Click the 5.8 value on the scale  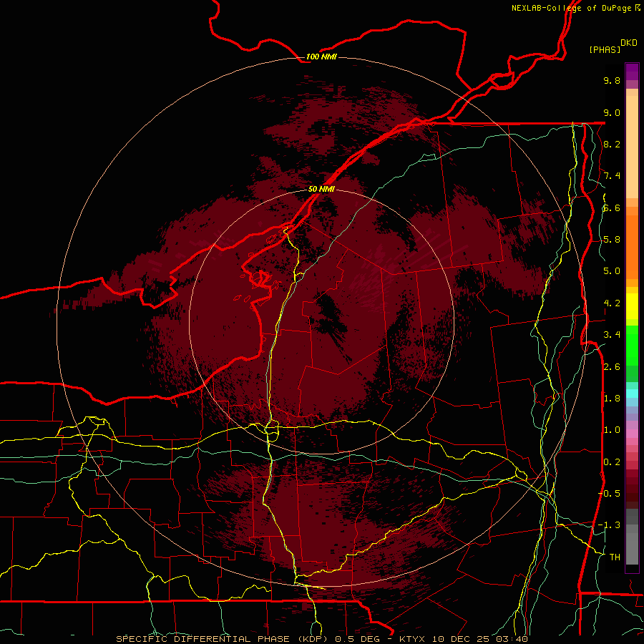(612, 240)
